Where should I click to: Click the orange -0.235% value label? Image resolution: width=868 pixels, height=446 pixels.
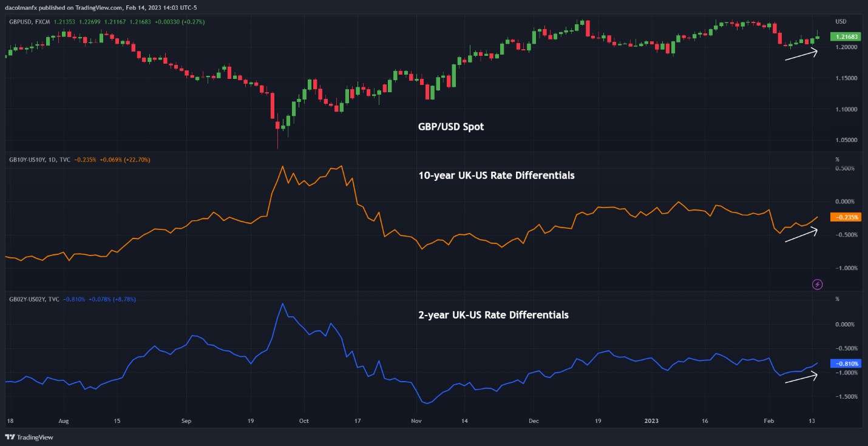pyautogui.click(x=846, y=217)
